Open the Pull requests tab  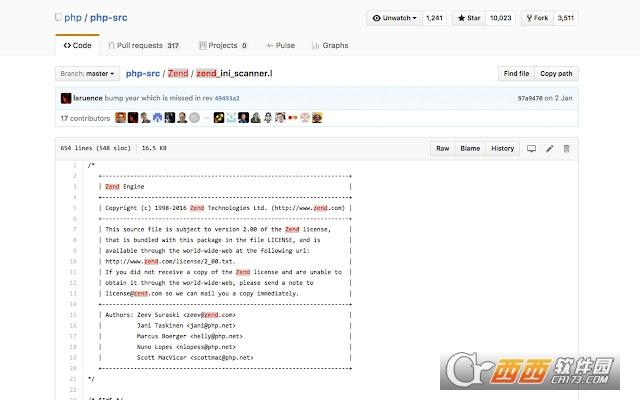[x=143, y=45]
